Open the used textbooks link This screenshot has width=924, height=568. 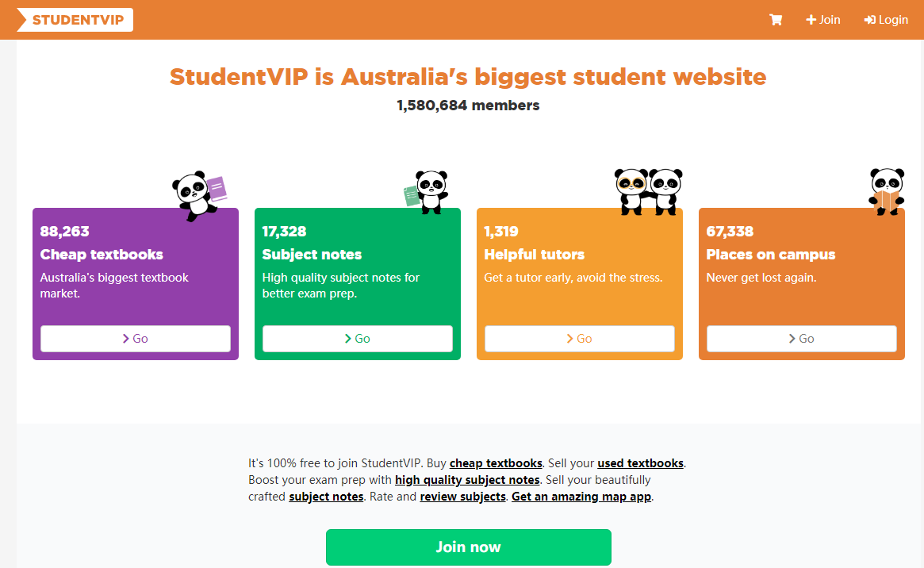pyautogui.click(x=640, y=463)
